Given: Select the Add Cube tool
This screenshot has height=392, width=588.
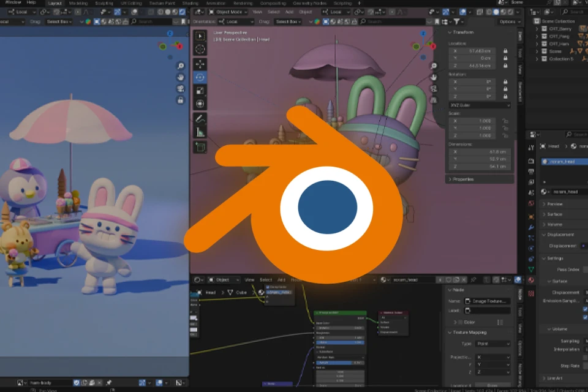Looking at the screenshot, I should 200,148.
